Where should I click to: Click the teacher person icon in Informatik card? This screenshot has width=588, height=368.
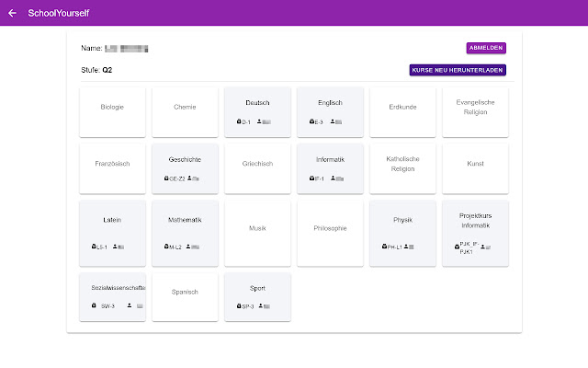(x=333, y=178)
